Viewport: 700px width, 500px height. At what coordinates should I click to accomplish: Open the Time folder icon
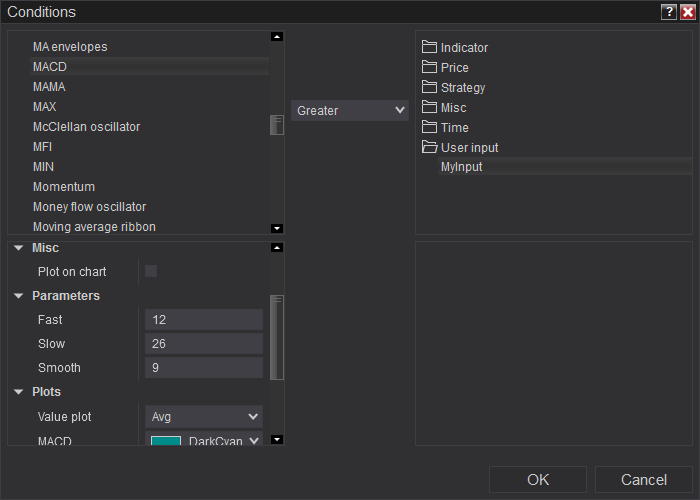[430, 128]
